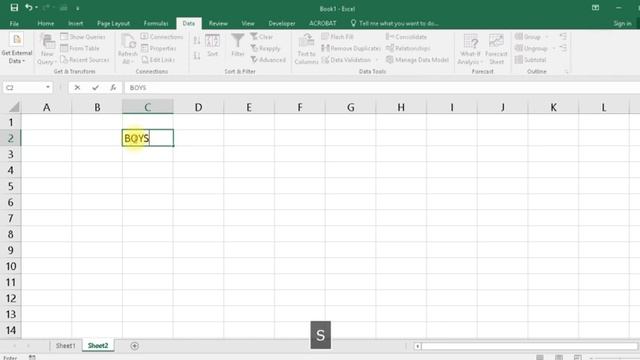Click Recent Sources

(x=85, y=60)
